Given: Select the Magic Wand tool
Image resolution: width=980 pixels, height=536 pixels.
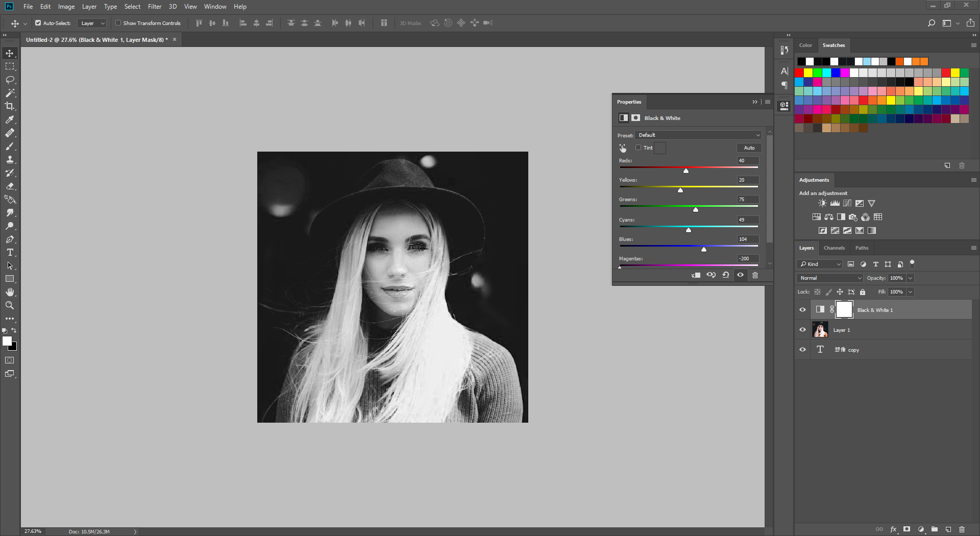Looking at the screenshot, I should (10, 93).
